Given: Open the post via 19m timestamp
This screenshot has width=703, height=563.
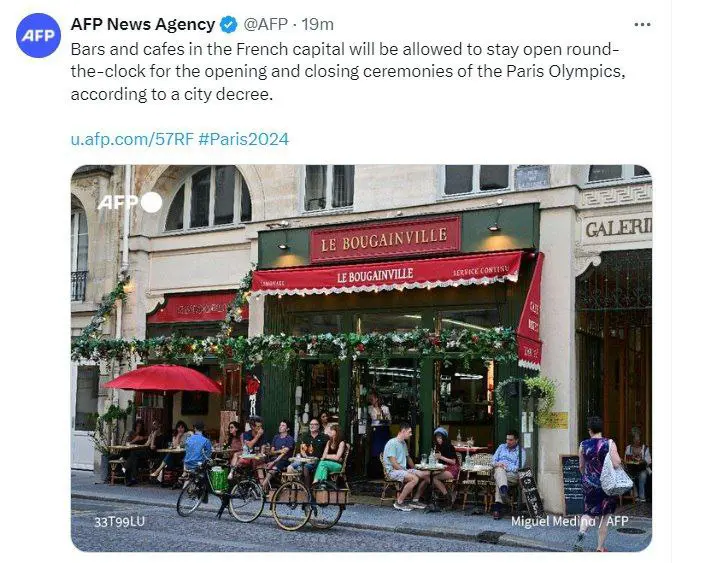Looking at the screenshot, I should click(x=317, y=24).
